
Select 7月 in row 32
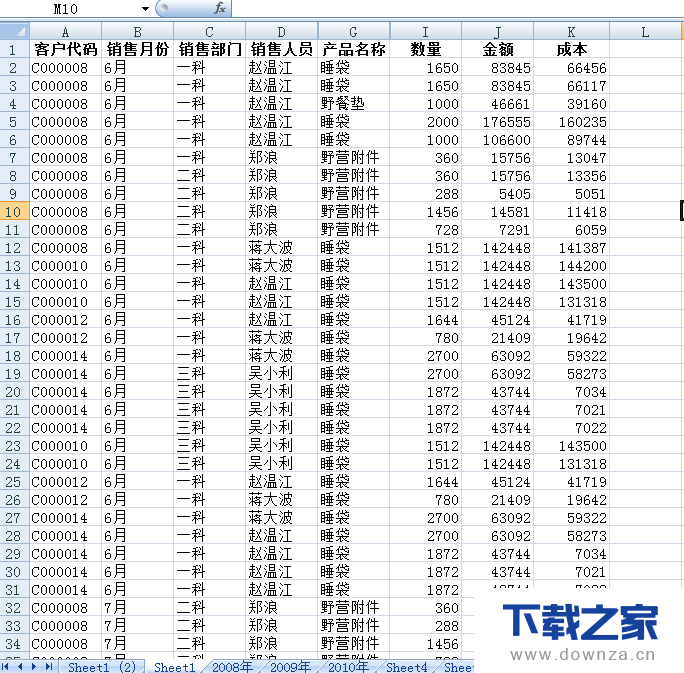point(137,608)
